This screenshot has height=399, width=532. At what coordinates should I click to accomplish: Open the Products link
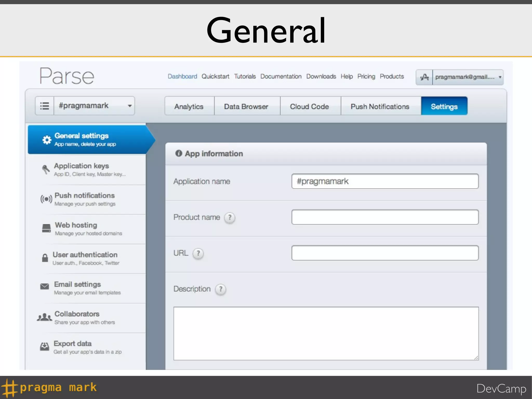pyautogui.click(x=392, y=76)
